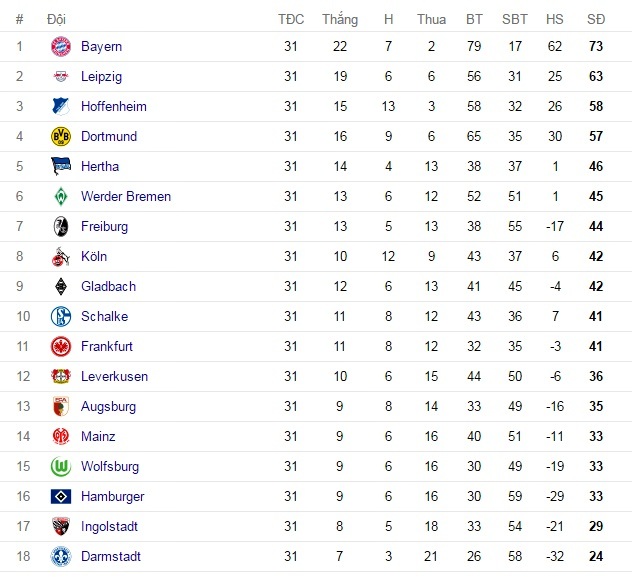Screen dimensions: 632x577
Task: Click the SĐ points column header
Action: [x=596, y=19]
